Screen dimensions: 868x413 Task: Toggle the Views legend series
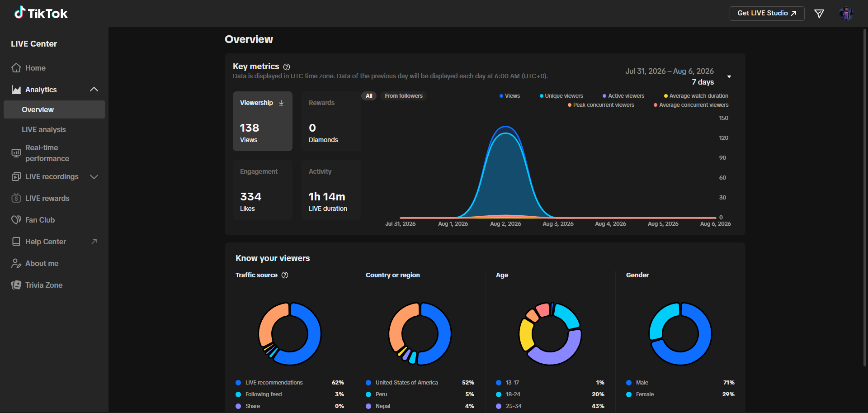pyautogui.click(x=509, y=96)
